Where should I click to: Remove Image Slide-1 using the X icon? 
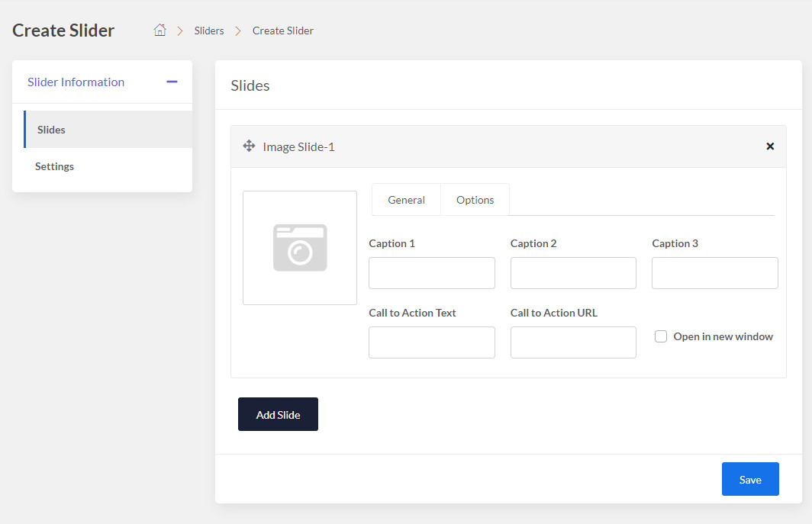tap(770, 146)
